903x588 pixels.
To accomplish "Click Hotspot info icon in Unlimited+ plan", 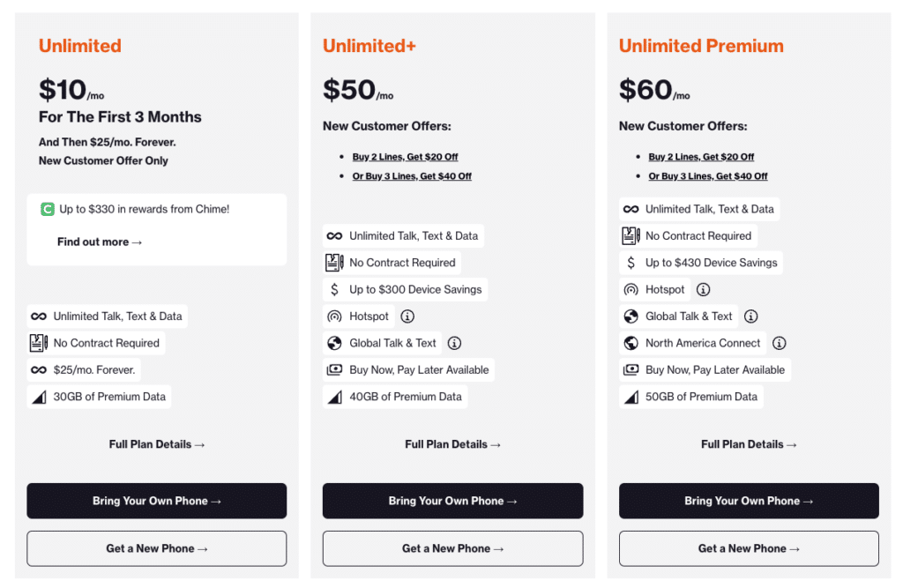I will (407, 316).
